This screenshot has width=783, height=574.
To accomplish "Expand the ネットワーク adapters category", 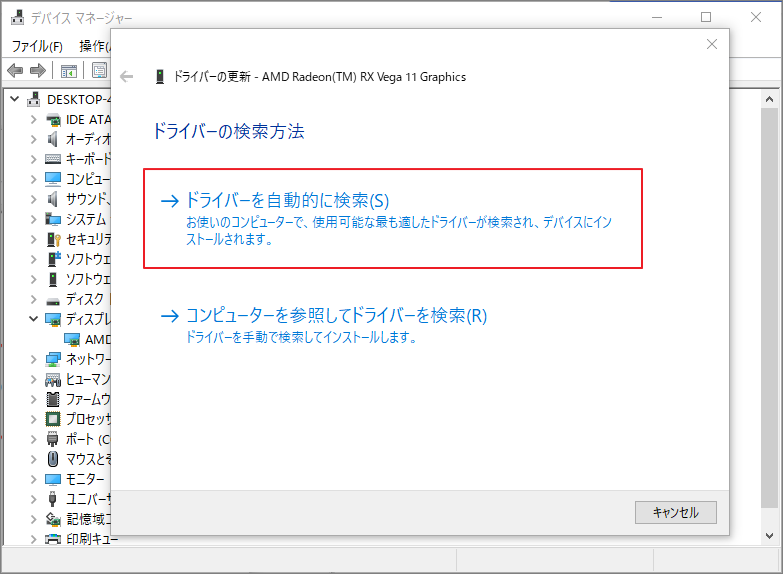I will click(33, 359).
